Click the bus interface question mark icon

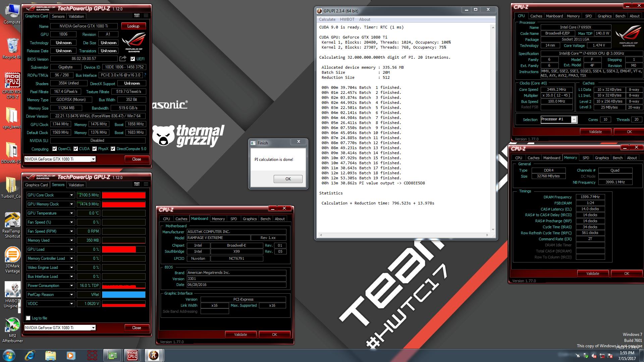point(145,75)
